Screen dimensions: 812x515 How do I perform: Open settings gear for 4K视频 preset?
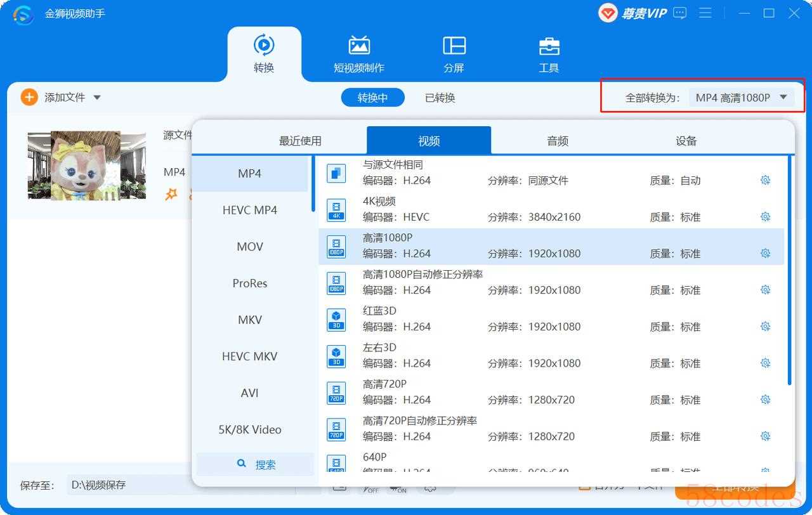click(x=765, y=217)
